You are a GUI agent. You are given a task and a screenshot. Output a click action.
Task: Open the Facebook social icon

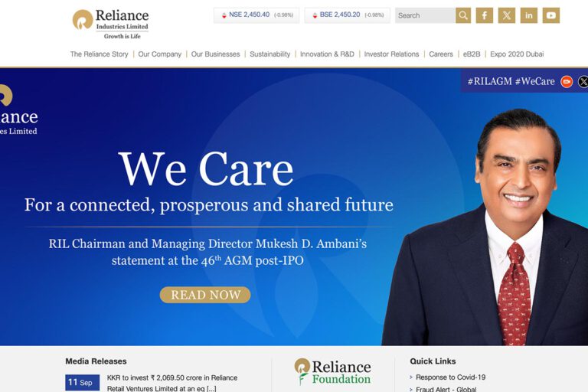click(x=485, y=15)
